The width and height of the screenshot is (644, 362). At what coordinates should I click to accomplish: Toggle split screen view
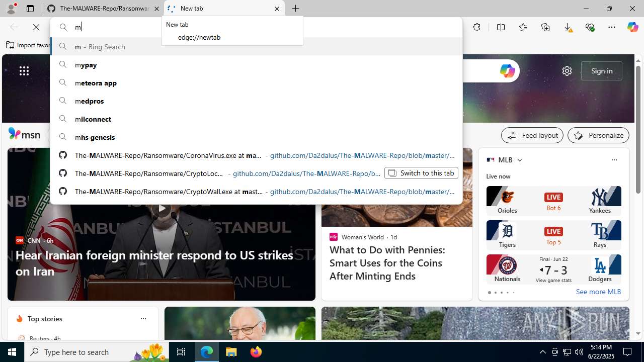501,27
